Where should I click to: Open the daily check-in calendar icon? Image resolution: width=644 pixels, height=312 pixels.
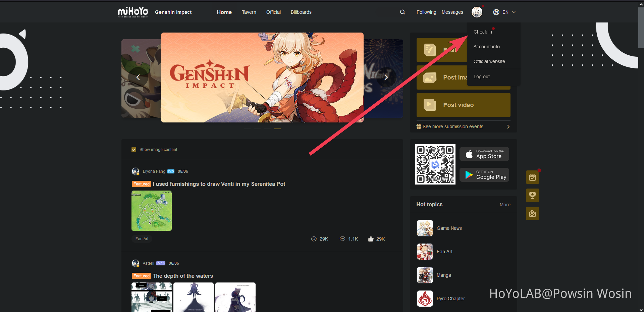click(532, 177)
